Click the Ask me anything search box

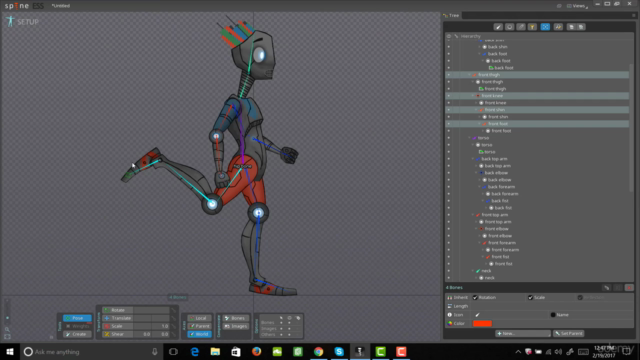(92, 351)
